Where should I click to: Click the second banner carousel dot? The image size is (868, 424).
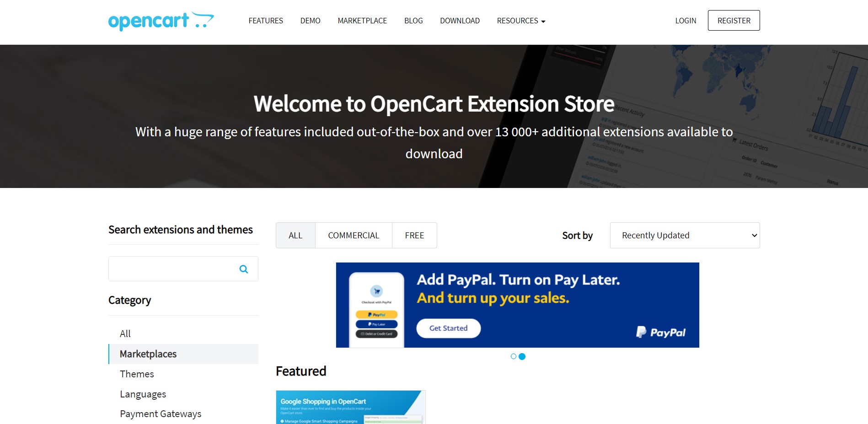(522, 356)
